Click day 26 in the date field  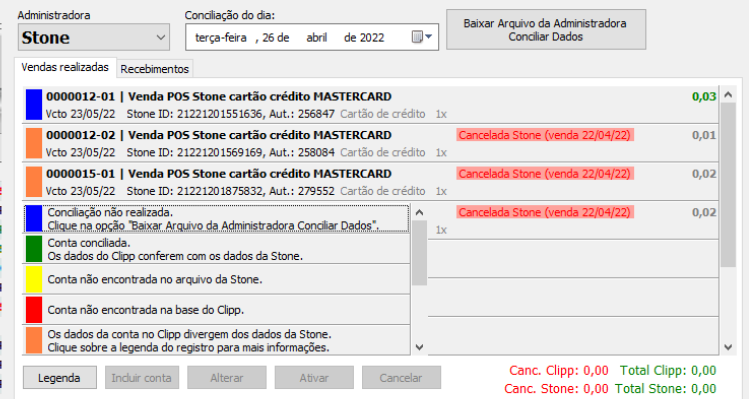tap(268, 37)
